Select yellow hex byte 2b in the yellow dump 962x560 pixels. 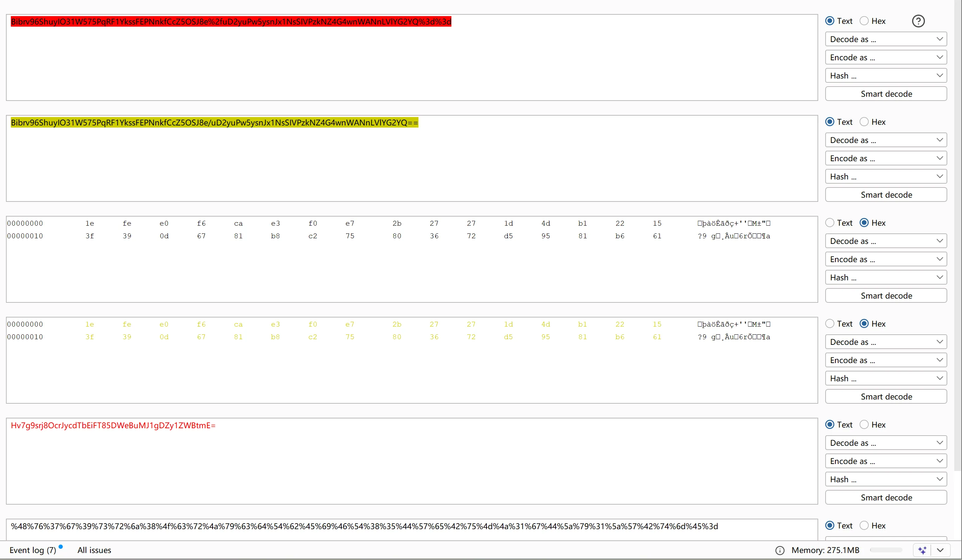pos(397,324)
